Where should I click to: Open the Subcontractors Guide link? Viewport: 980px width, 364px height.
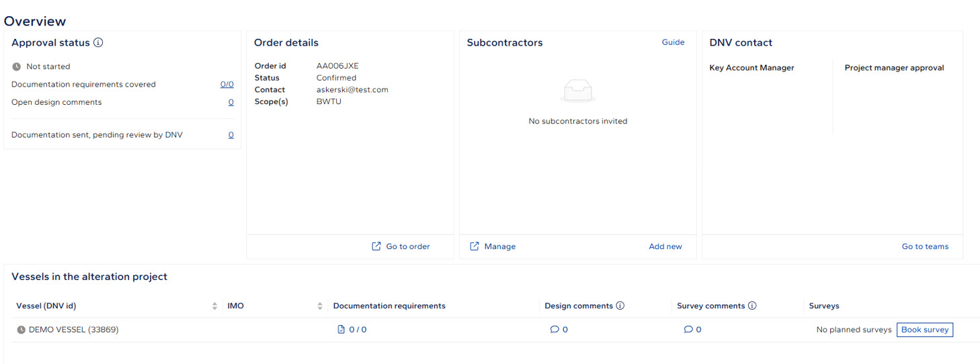(x=673, y=42)
